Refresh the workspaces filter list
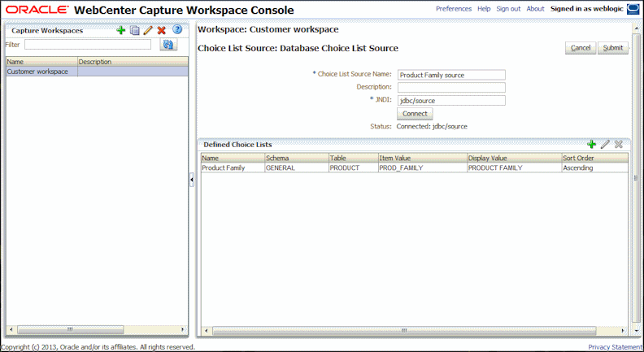644x352 pixels. (x=168, y=45)
